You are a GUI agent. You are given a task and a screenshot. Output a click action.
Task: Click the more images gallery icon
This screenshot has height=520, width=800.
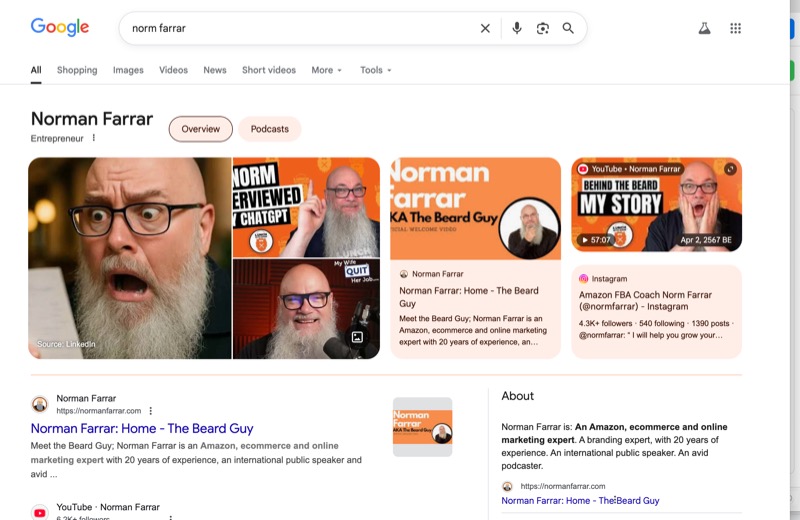click(357, 337)
